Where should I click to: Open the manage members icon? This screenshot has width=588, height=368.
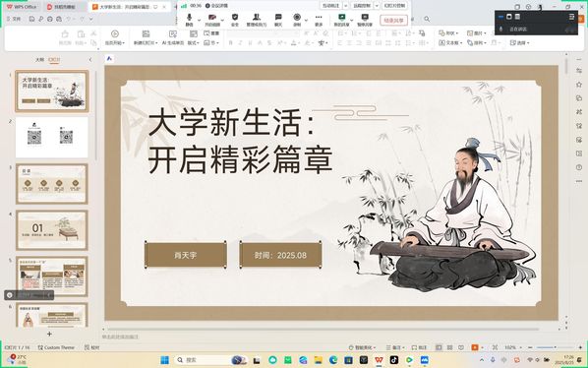[256, 20]
